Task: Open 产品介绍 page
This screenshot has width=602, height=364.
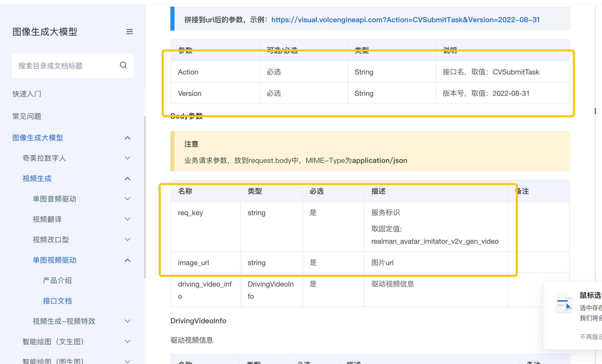Action: pos(57,280)
